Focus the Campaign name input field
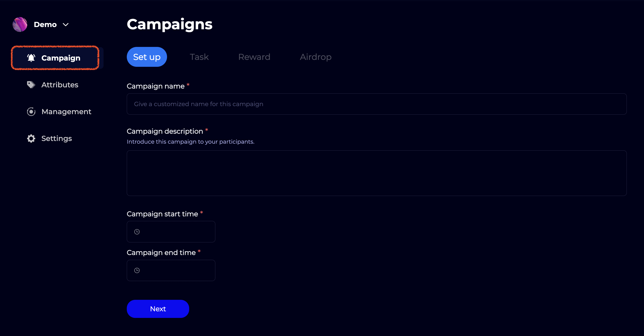 pyautogui.click(x=377, y=104)
